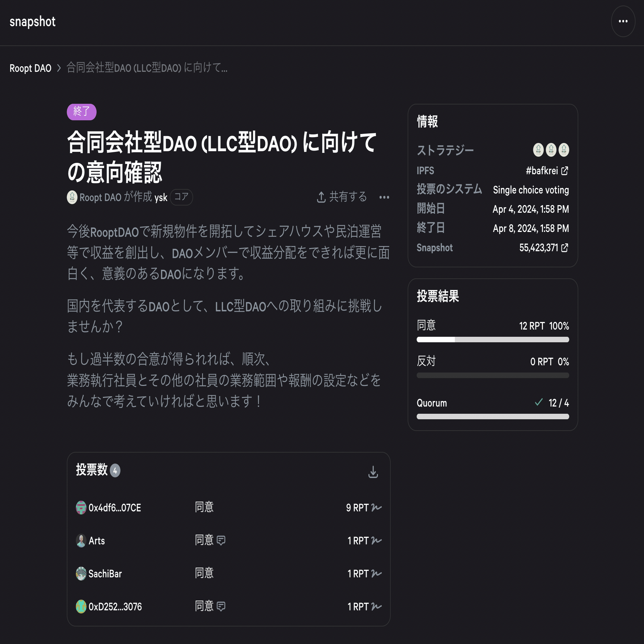Click the second strategy icon
Screen dimensions: 644x644
551,150
